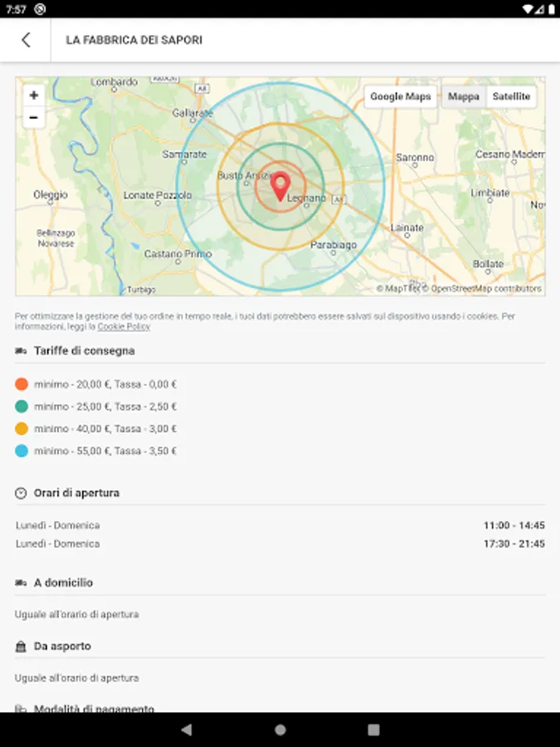The width and height of the screenshot is (560, 747).
Task: Click the 'A domicilio' heading
Action: point(63,583)
